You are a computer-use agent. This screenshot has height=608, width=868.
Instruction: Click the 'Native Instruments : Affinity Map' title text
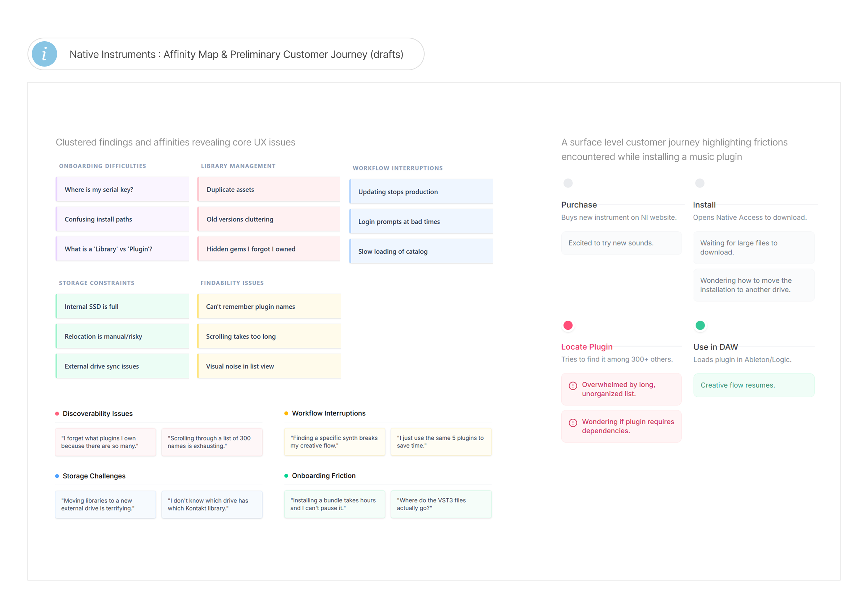click(236, 55)
